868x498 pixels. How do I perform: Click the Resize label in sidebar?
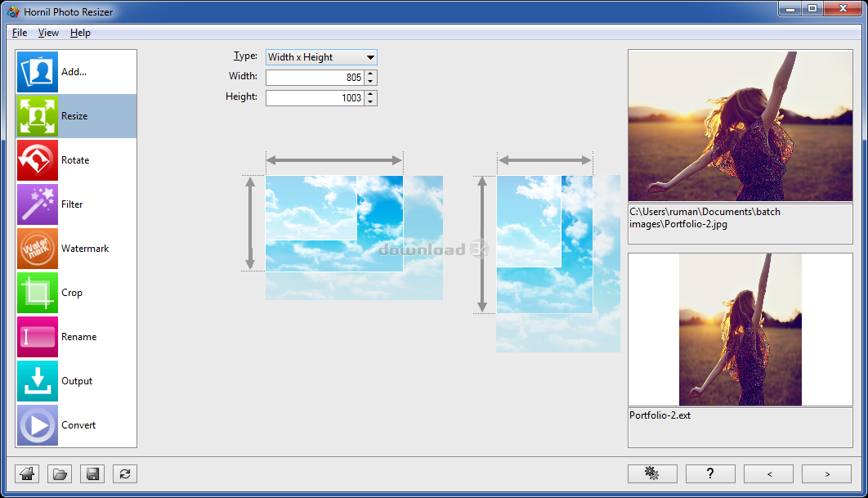[74, 116]
